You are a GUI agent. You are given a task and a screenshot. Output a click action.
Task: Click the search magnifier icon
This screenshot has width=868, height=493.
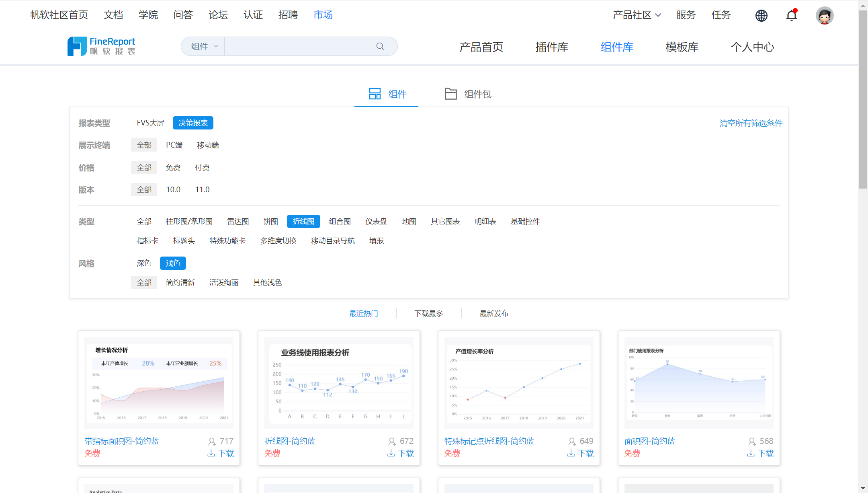coord(380,46)
